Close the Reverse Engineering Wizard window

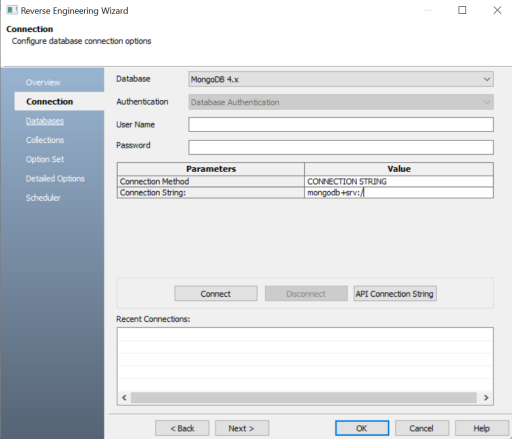[497, 10]
